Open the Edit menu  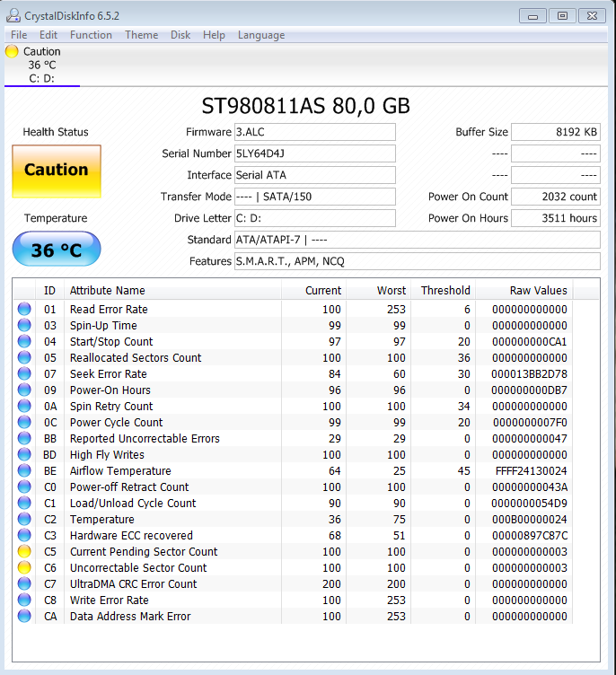click(x=48, y=35)
